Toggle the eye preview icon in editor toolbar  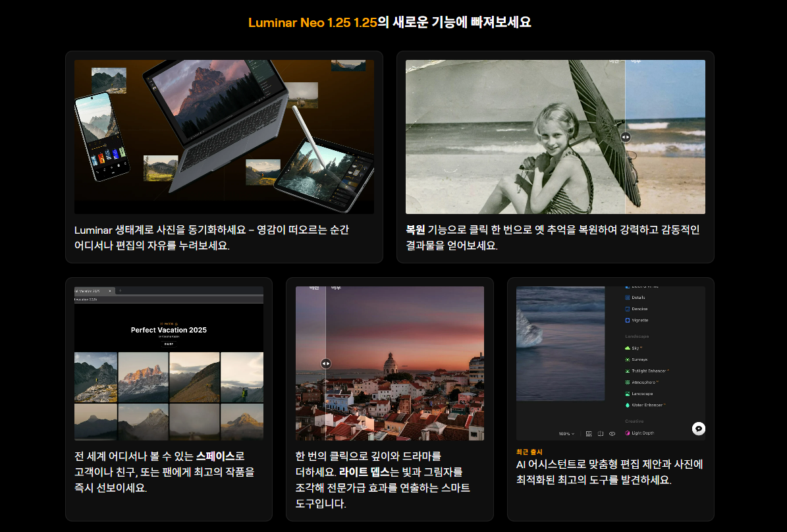coord(612,434)
